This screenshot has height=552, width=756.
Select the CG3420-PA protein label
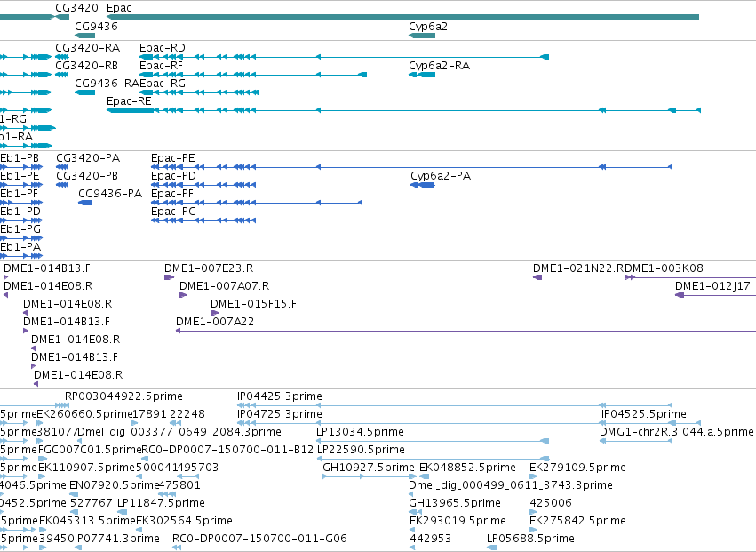coord(88,158)
